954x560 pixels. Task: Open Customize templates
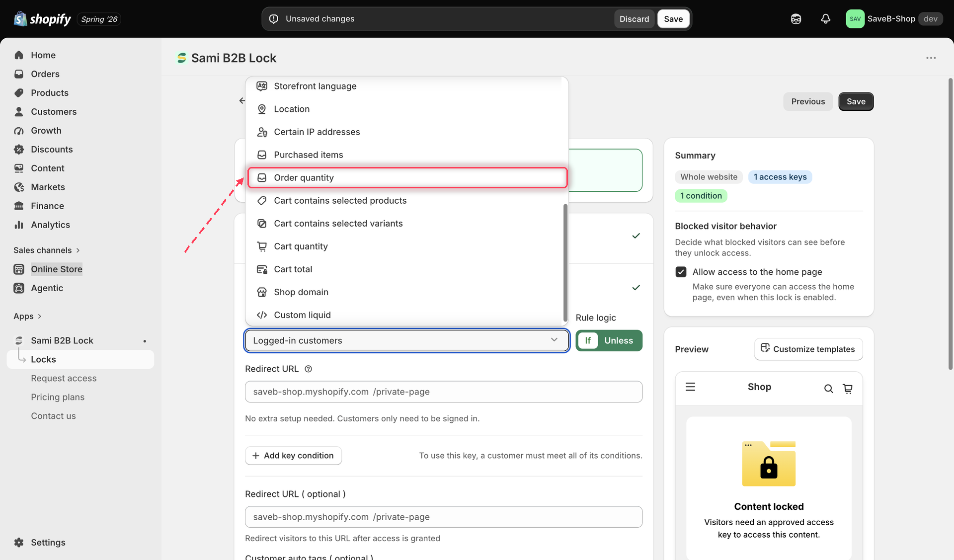click(808, 349)
